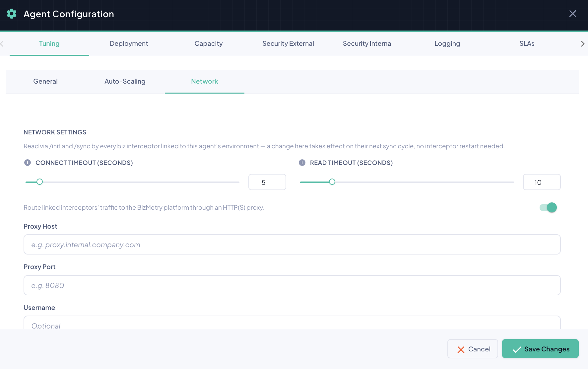Click the NETWORK SETTINGS heading text

pos(55,132)
